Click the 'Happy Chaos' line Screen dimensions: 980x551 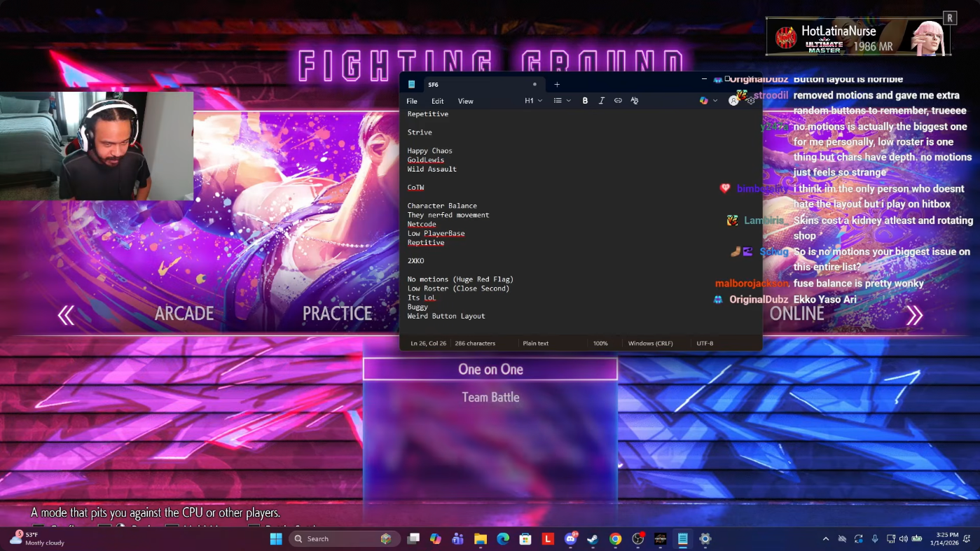pos(430,151)
